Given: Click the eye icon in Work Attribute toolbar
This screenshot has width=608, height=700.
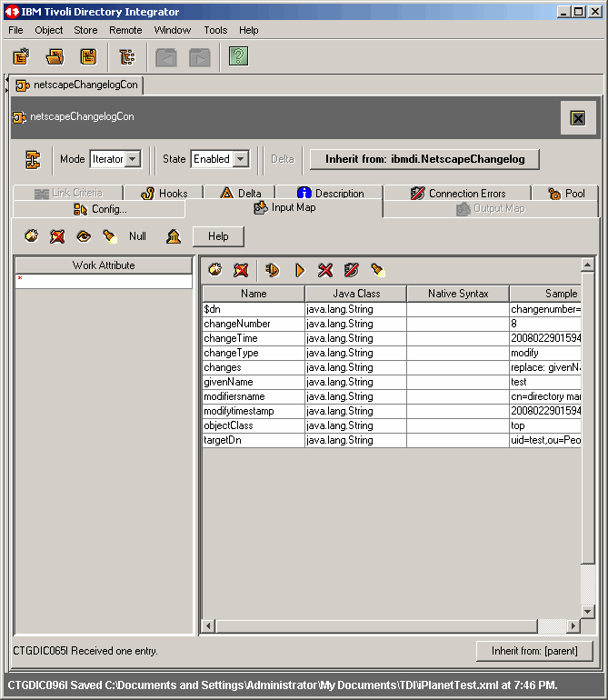Looking at the screenshot, I should pyautogui.click(x=84, y=236).
